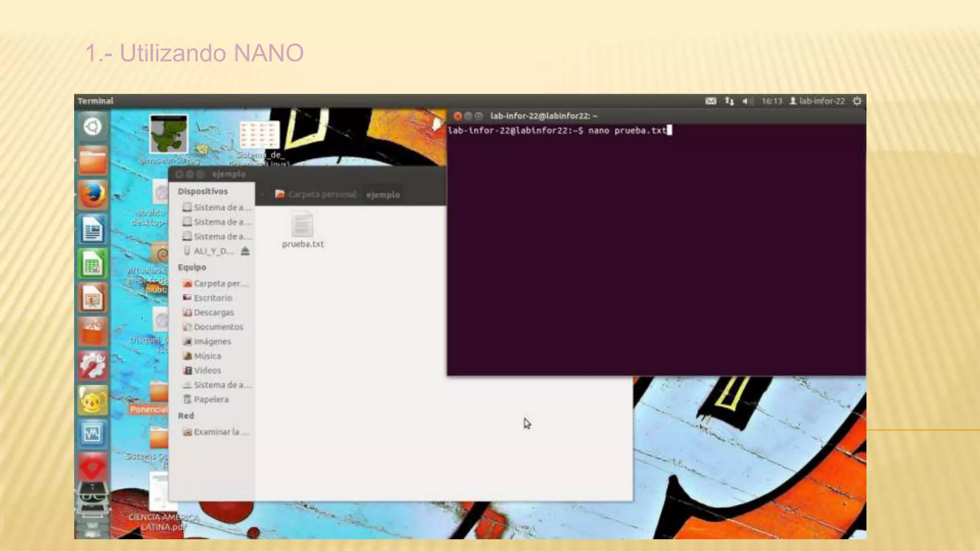Screen dimensions: 980x551
Task: Open Imágenes folder in the sidebar
Action: pyautogui.click(x=207, y=342)
